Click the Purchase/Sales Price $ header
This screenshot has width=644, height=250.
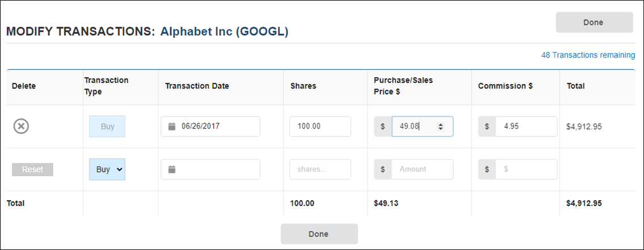point(403,86)
